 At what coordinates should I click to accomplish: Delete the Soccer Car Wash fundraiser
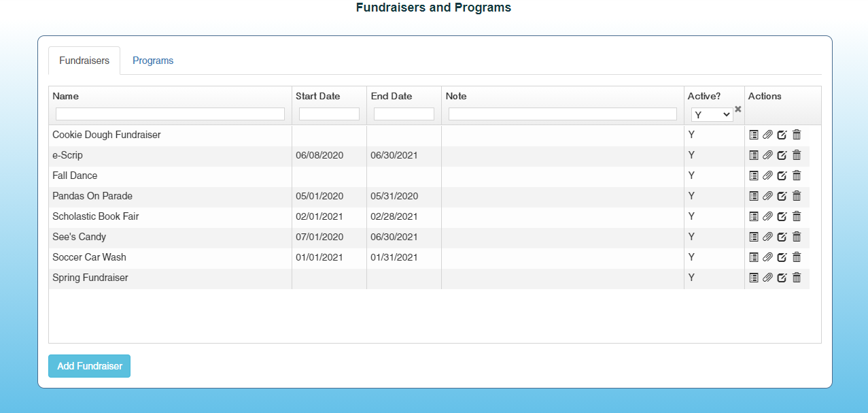click(x=797, y=257)
